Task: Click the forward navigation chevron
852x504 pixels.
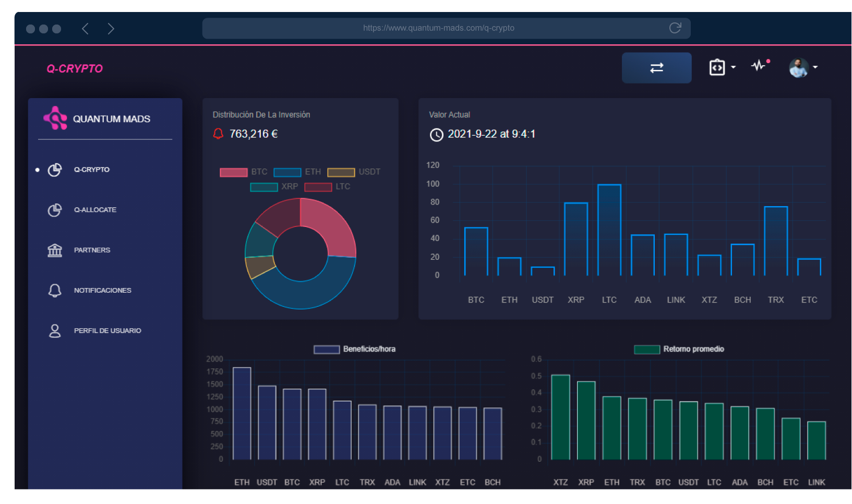Action: (111, 29)
